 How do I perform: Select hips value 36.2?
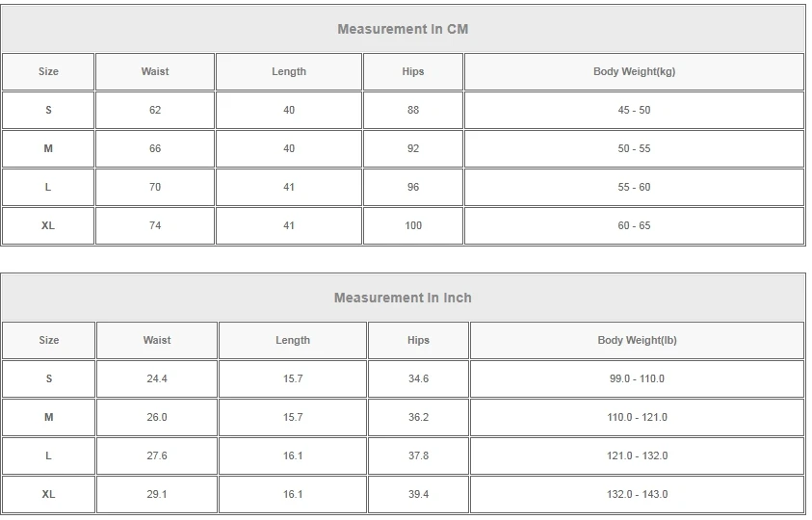tap(418, 418)
